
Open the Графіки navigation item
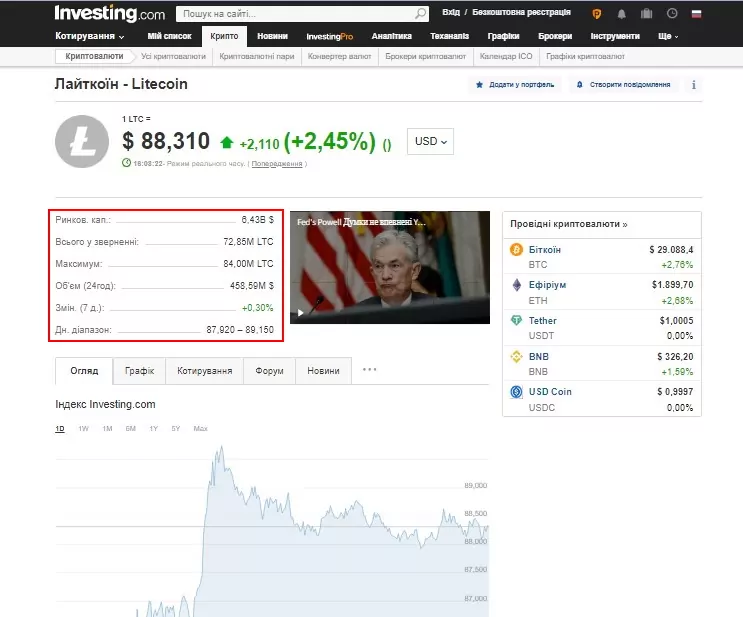pyautogui.click(x=503, y=36)
